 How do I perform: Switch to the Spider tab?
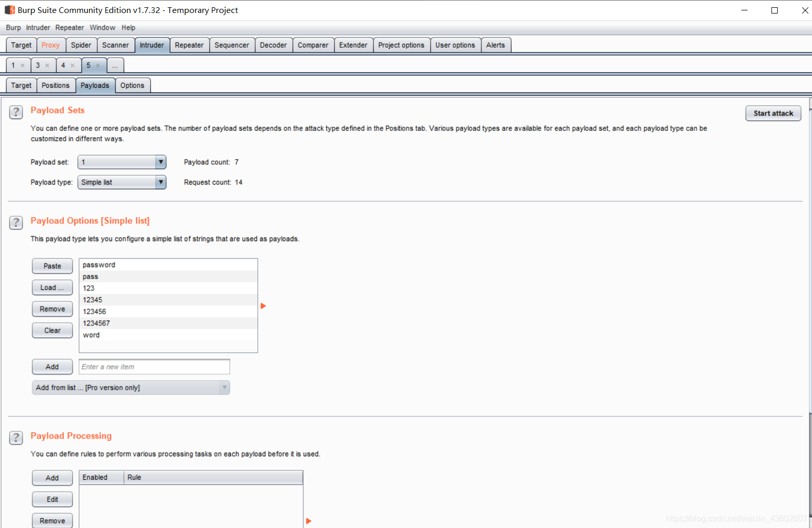pyautogui.click(x=81, y=45)
